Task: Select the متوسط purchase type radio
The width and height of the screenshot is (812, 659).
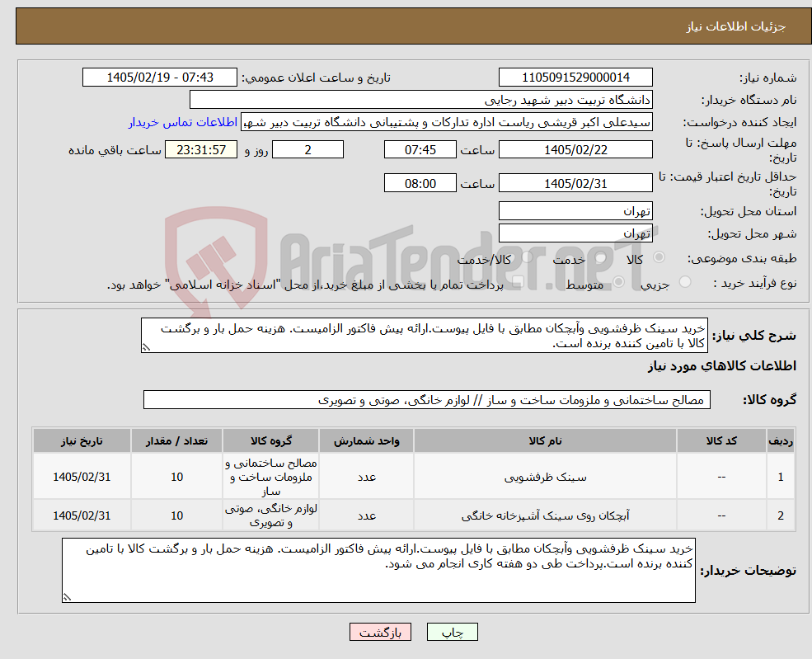Action: point(618,282)
